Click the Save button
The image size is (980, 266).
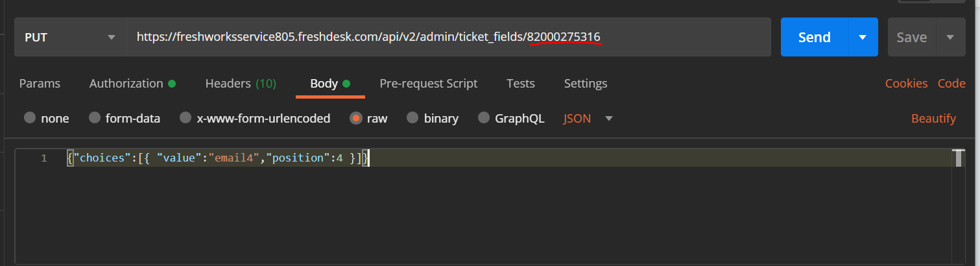911,37
